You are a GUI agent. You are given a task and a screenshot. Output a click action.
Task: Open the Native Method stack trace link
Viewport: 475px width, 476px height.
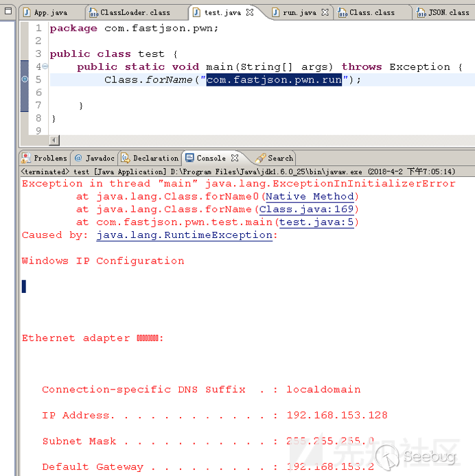point(310,196)
